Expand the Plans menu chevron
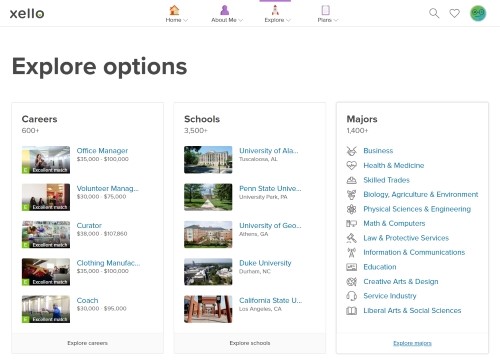The height and width of the screenshot is (360, 500). (336, 20)
